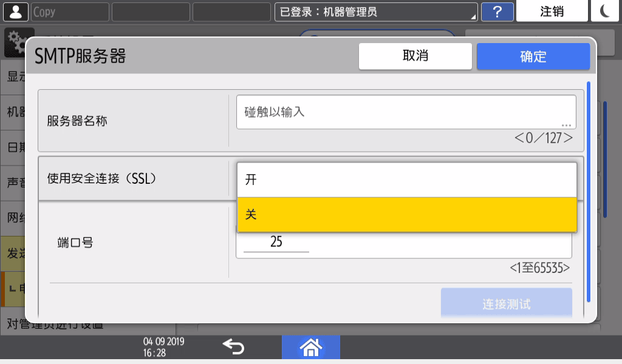622x364 pixels.
Task: Log out using the 注销 button
Action: click(x=552, y=10)
